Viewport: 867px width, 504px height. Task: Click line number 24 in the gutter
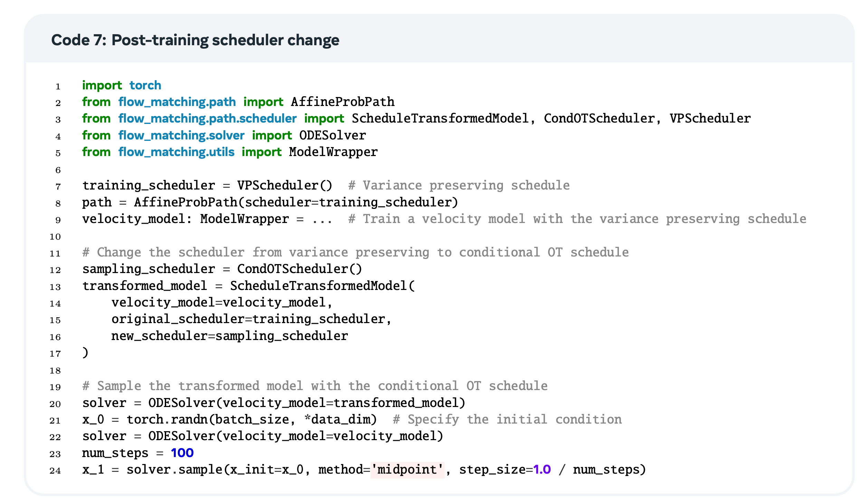(x=55, y=471)
